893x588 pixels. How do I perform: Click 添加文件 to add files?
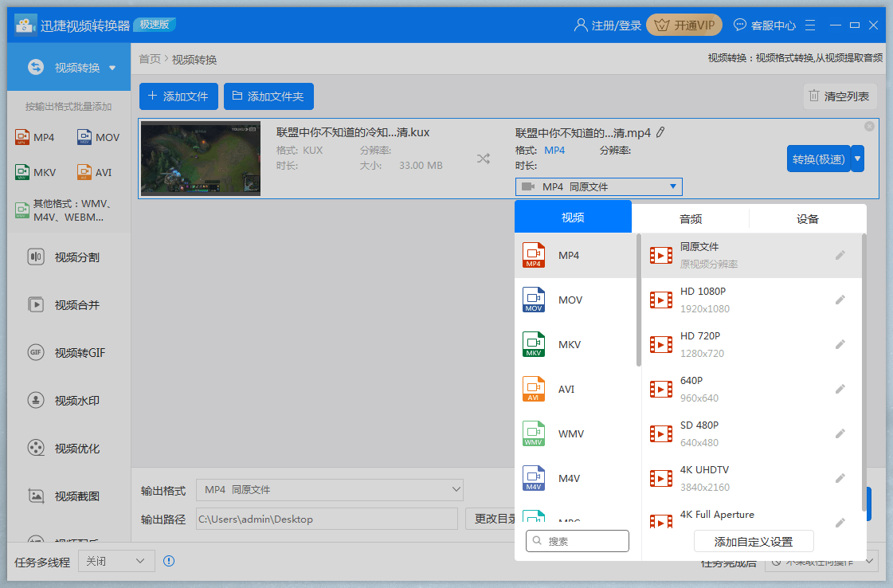[x=178, y=96]
